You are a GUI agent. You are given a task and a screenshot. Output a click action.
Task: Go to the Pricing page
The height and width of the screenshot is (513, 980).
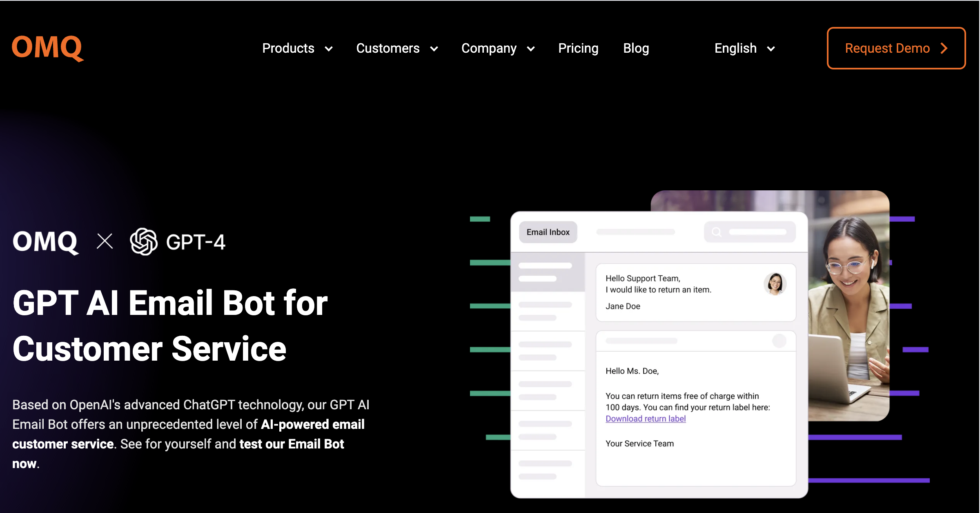[x=578, y=48]
